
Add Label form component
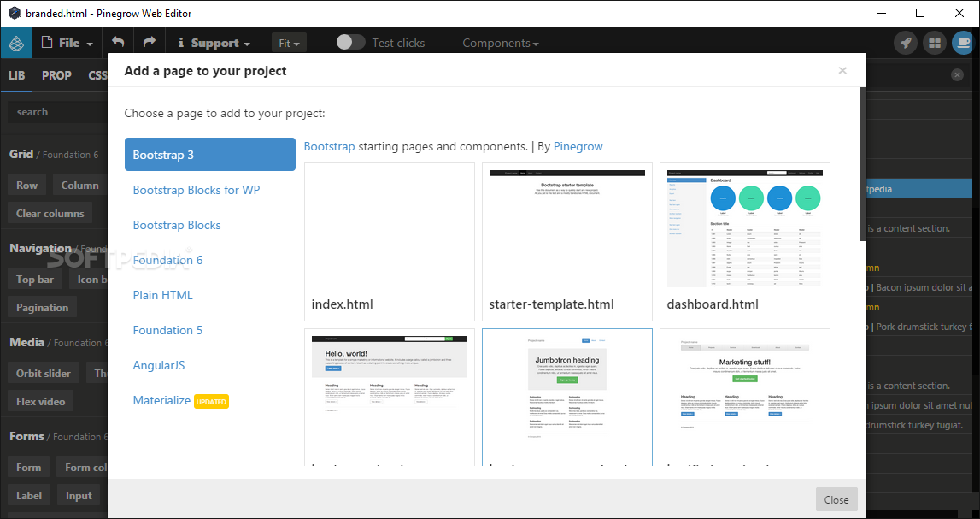[29, 496]
